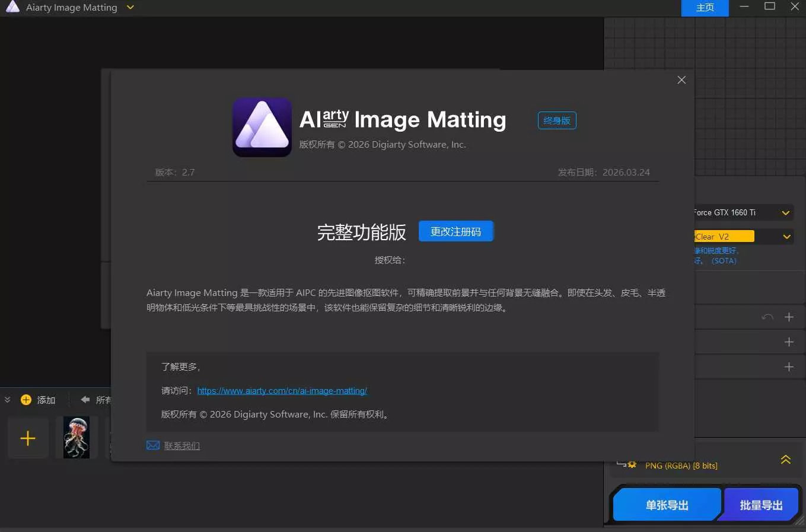This screenshot has width=806, height=532.
Task: Click the undo arrow icon in right panel
Action: click(767, 317)
